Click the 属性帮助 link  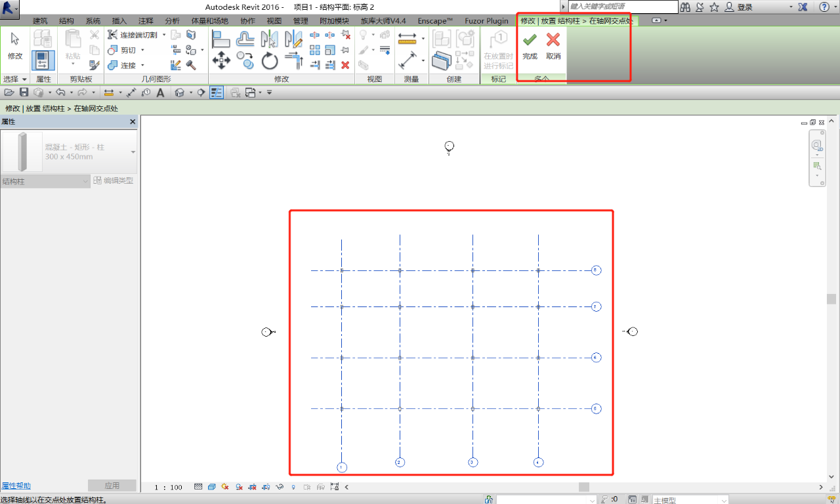(x=16, y=486)
